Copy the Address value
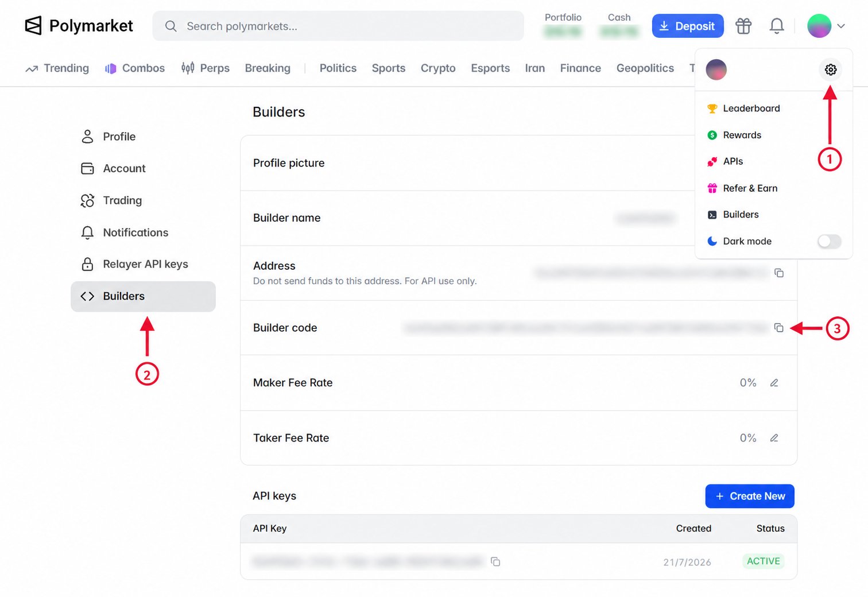 (779, 273)
